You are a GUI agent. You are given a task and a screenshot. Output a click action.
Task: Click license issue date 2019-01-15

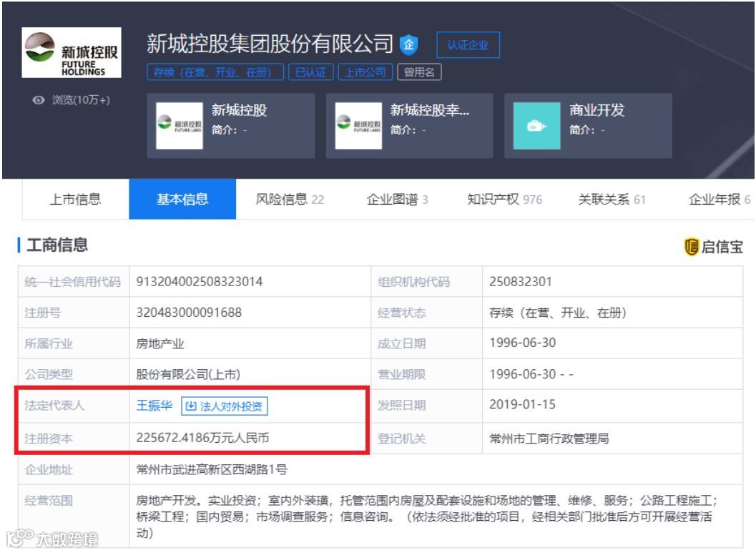pos(523,404)
